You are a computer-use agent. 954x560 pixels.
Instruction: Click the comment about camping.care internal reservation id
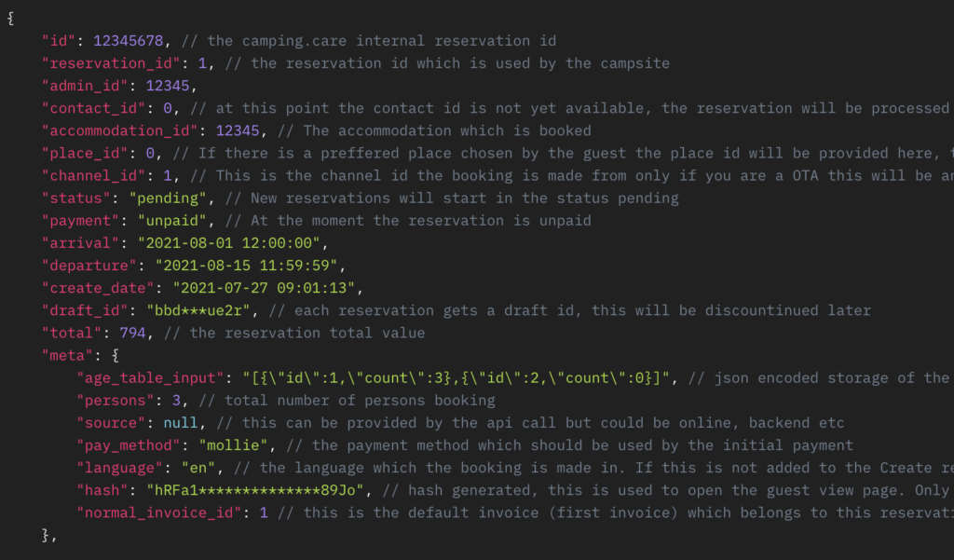point(369,41)
